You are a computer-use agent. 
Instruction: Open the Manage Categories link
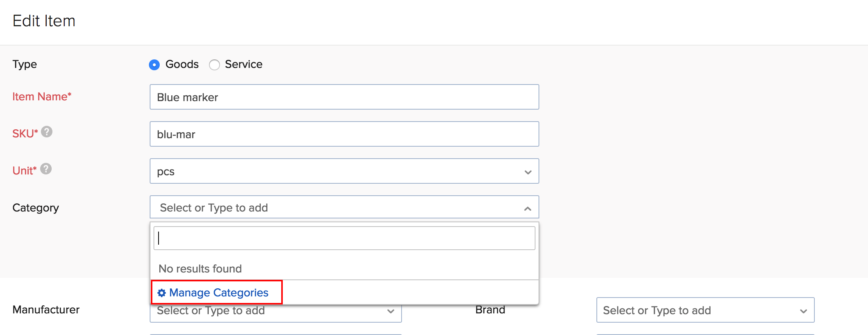click(219, 293)
